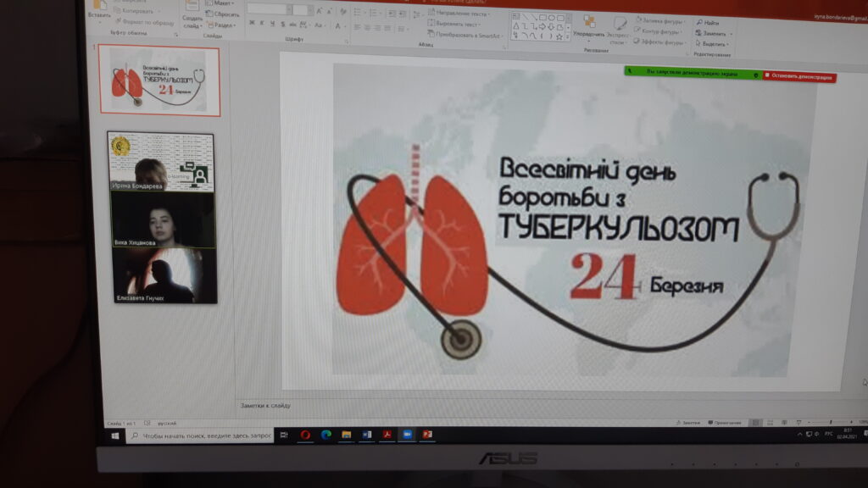The height and width of the screenshot is (488, 868).
Task: Click the numbered list icon
Action: [376, 13]
